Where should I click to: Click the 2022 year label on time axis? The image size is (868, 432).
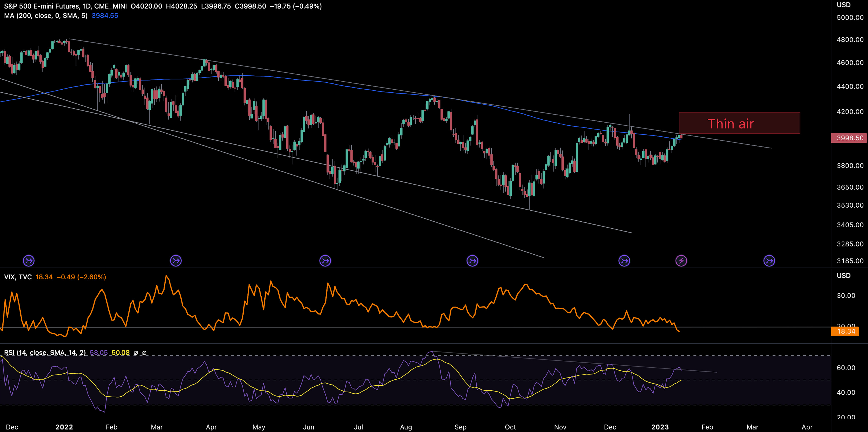[x=64, y=427]
